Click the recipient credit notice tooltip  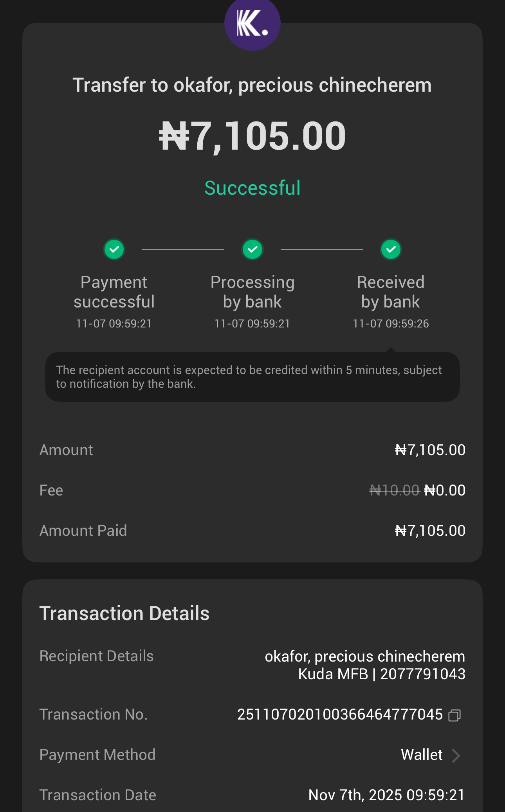252,377
